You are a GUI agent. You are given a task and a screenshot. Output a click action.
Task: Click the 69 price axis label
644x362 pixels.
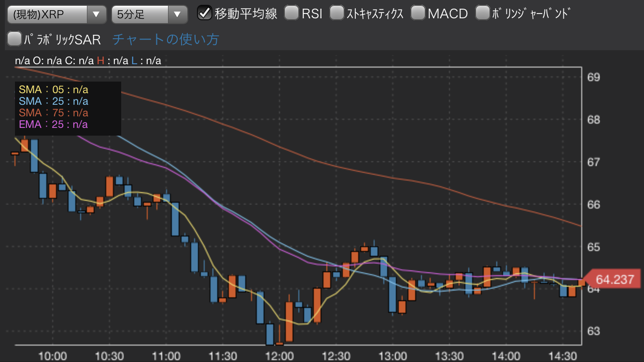[593, 77]
